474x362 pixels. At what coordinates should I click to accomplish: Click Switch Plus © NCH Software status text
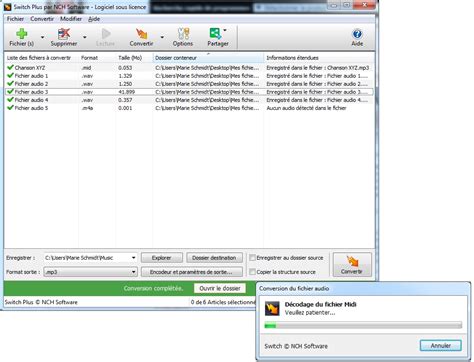[x=41, y=302]
